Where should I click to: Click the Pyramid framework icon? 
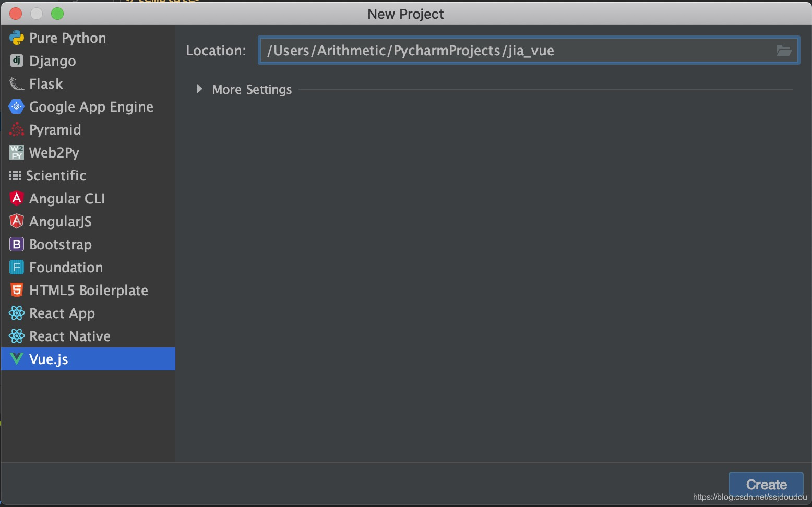tap(16, 129)
